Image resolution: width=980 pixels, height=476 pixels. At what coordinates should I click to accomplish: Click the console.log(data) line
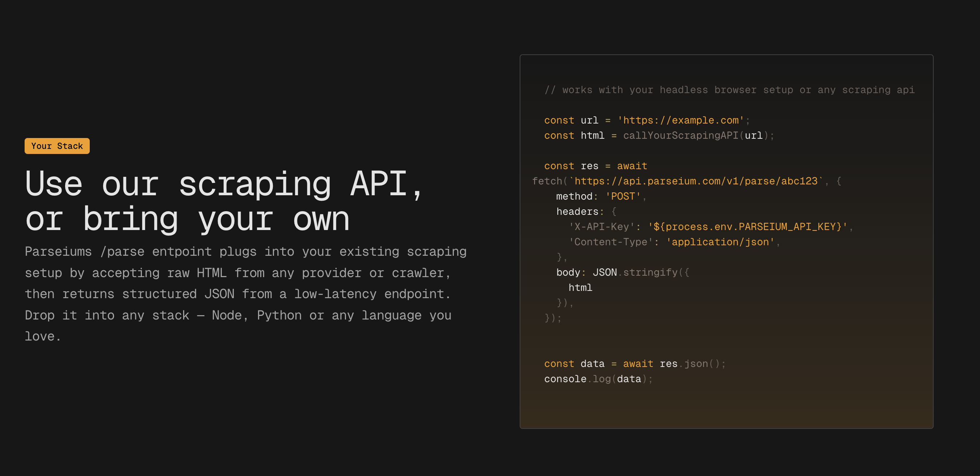pos(599,379)
